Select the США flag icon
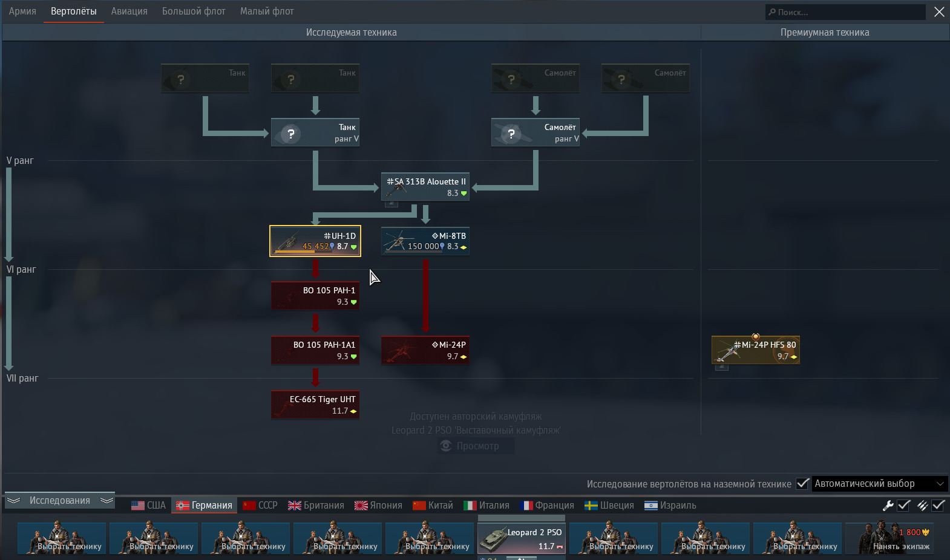The width and height of the screenshot is (950, 560). coord(138,506)
